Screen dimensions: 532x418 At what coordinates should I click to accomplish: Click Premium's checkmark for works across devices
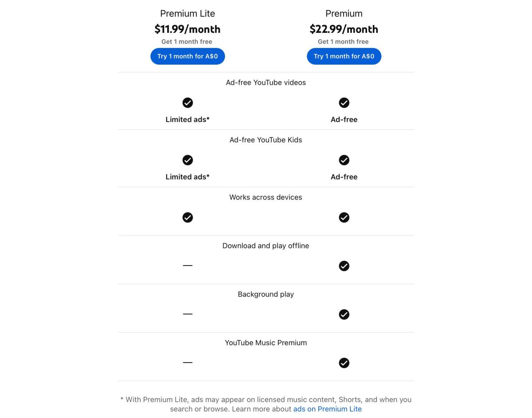(x=344, y=217)
